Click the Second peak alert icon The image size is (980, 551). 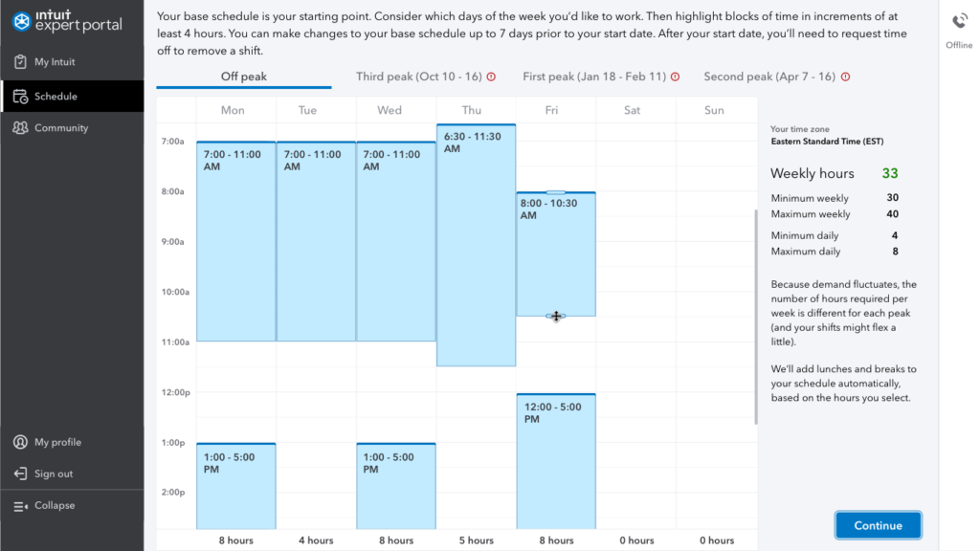845,77
